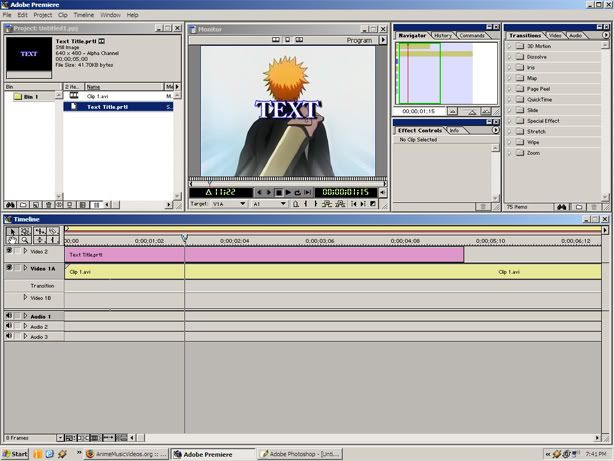This screenshot has height=461, width=614.
Task: Toggle loop playback in Monitor
Action: point(298,192)
